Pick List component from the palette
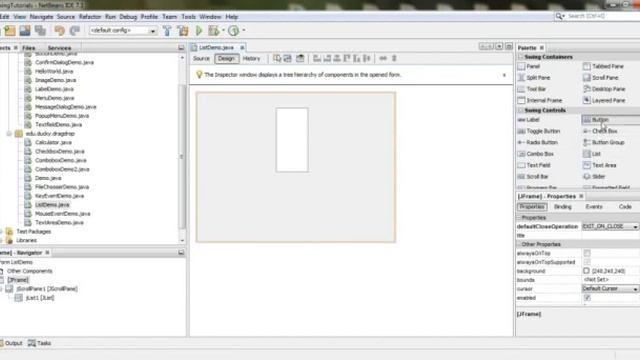The image size is (640, 360). point(592,154)
